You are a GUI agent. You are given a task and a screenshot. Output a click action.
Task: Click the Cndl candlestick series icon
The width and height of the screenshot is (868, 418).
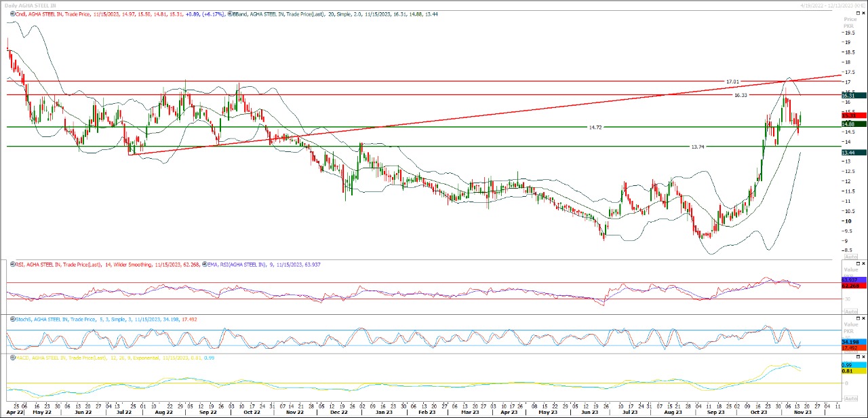(x=10, y=14)
